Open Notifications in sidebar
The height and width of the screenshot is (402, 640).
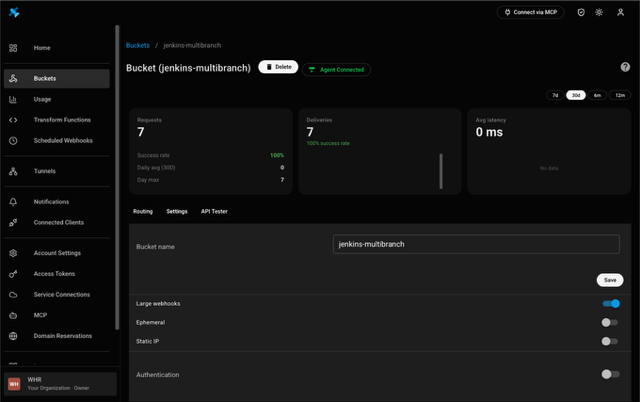pos(57,202)
